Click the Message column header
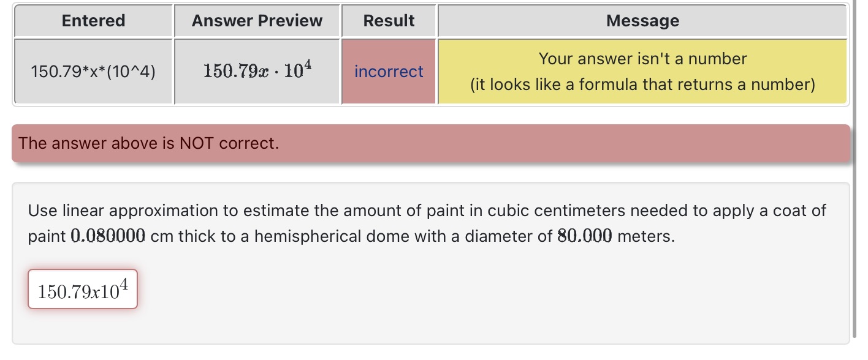The height and width of the screenshot is (360, 868). (642, 21)
